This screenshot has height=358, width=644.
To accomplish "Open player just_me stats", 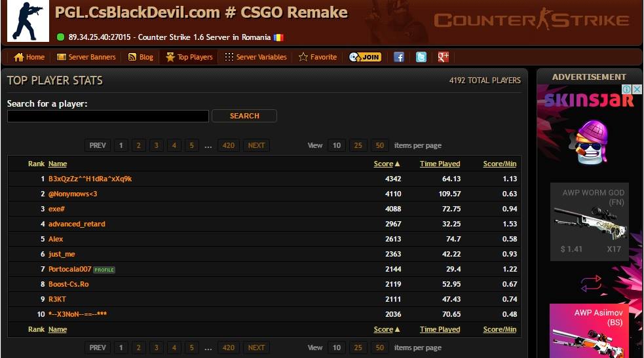I will coord(62,254).
